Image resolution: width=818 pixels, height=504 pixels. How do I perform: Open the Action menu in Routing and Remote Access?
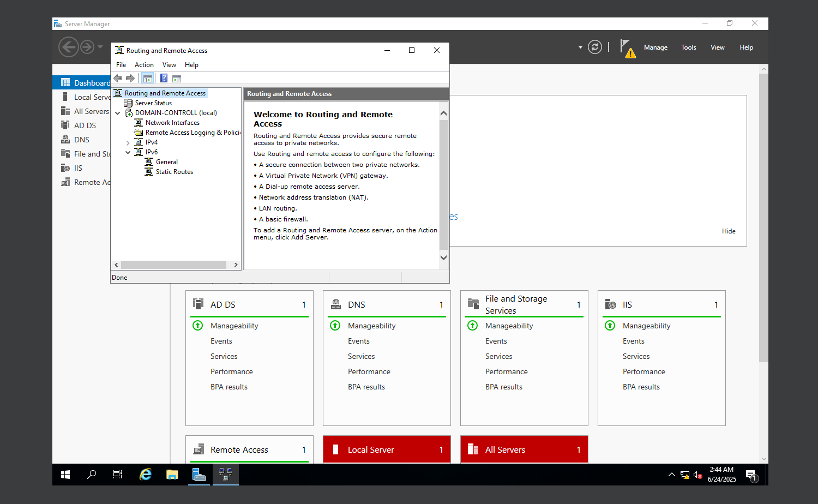click(x=144, y=65)
